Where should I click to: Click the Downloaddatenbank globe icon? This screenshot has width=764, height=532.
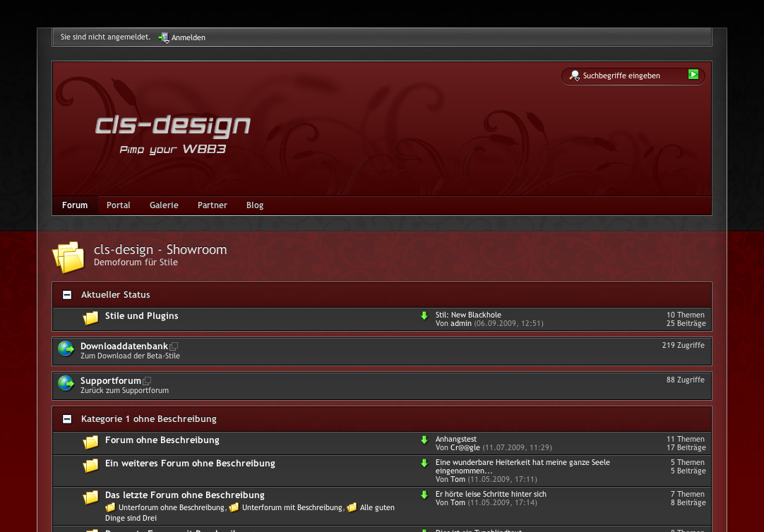tap(66, 349)
